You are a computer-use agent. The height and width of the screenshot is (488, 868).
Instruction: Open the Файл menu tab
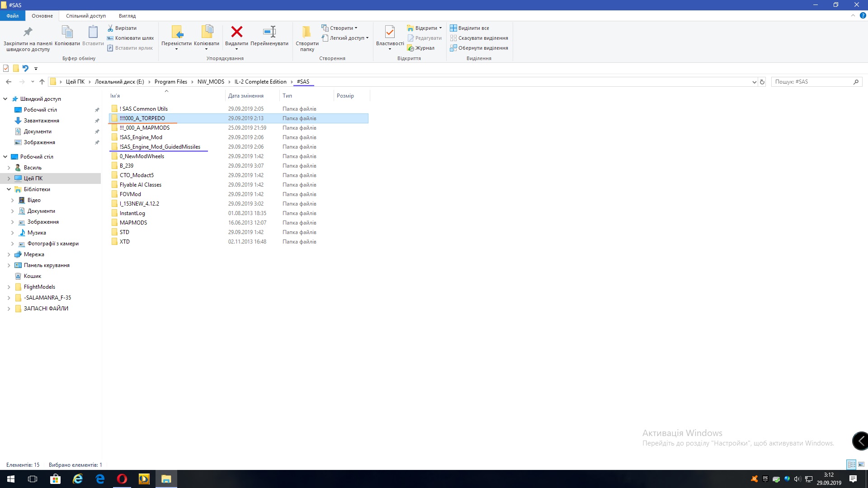(13, 16)
